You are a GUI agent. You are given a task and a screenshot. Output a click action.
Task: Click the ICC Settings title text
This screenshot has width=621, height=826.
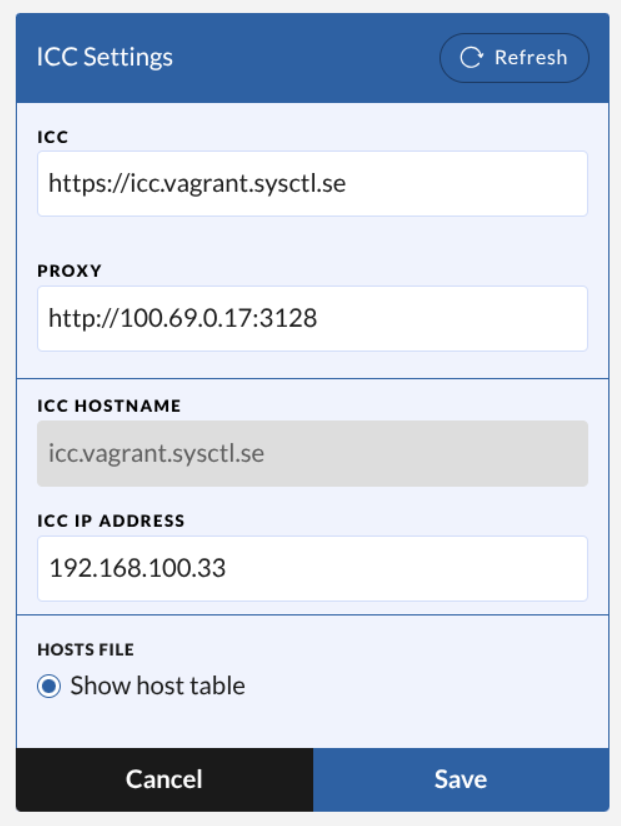click(x=105, y=57)
